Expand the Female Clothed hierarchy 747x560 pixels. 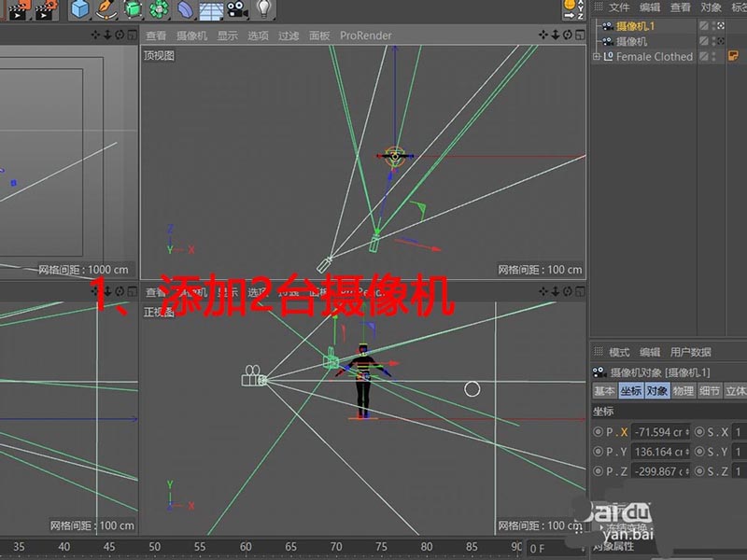tap(596, 57)
